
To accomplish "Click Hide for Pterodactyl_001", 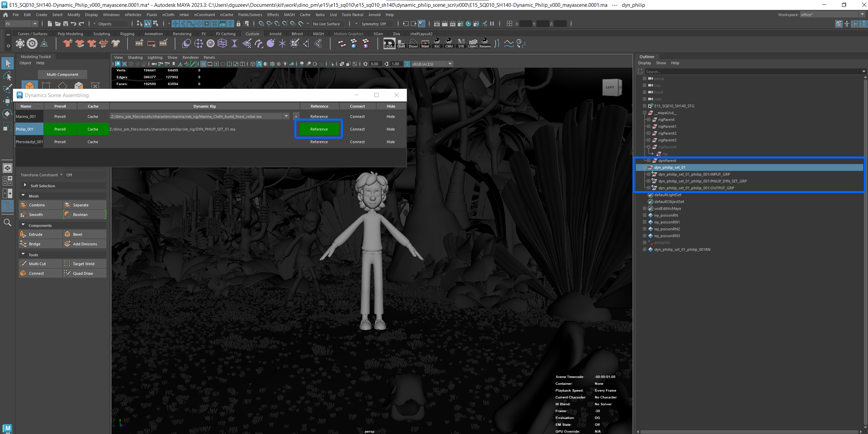I will pos(391,142).
